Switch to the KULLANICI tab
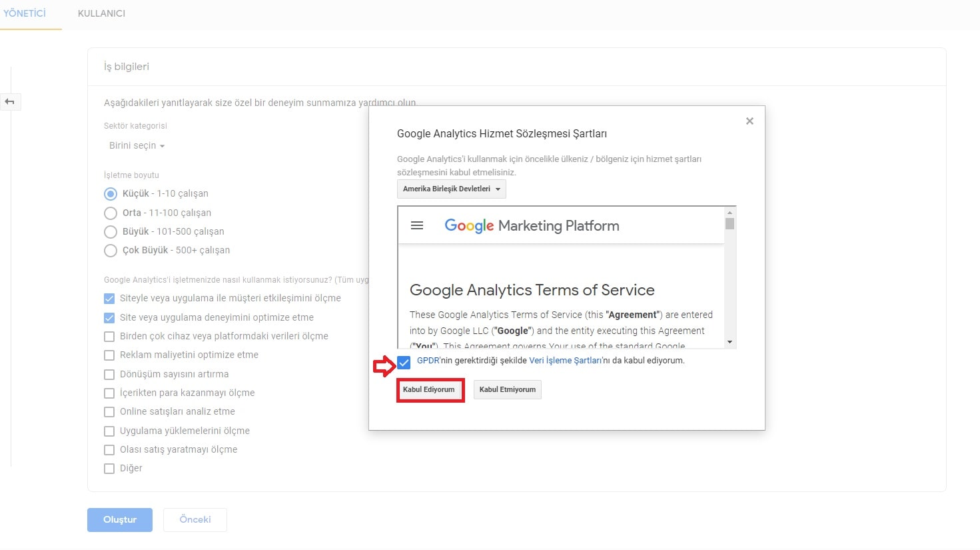 101,13
